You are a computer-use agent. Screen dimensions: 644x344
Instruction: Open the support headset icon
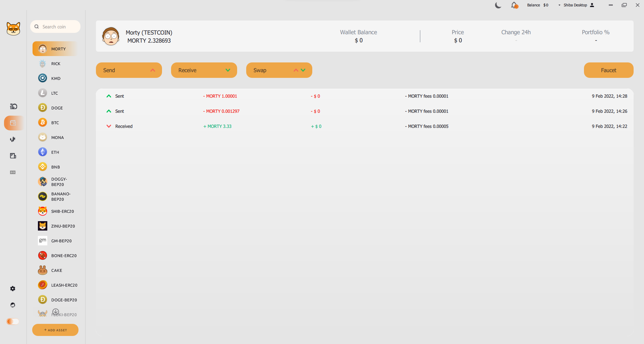tap(13, 305)
